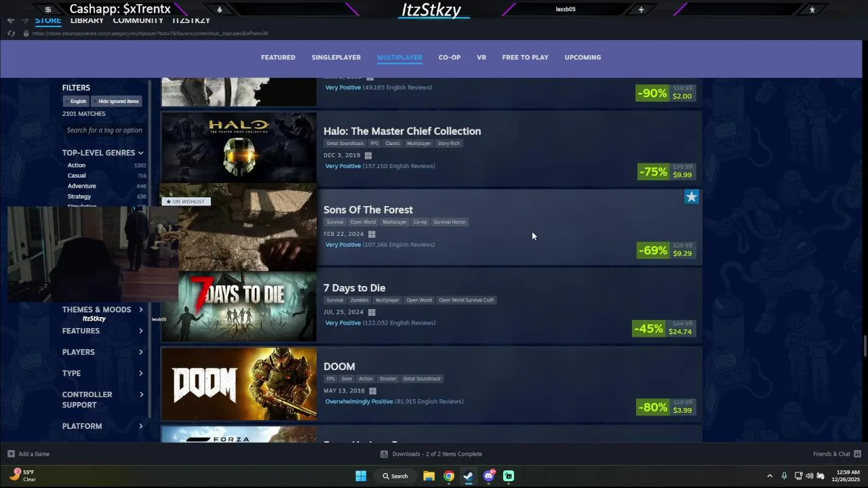
Task: Expand the Players filter section
Action: 103,352
